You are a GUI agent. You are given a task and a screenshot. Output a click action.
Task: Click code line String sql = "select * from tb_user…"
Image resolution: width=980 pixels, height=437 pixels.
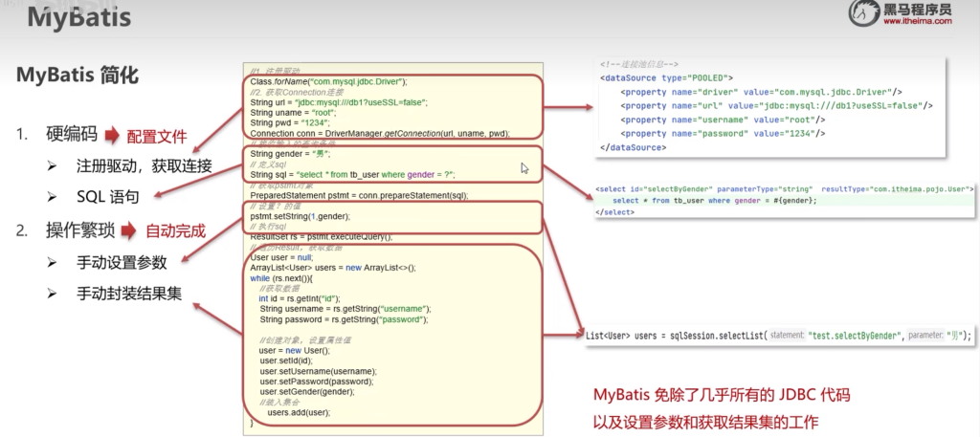point(352,174)
